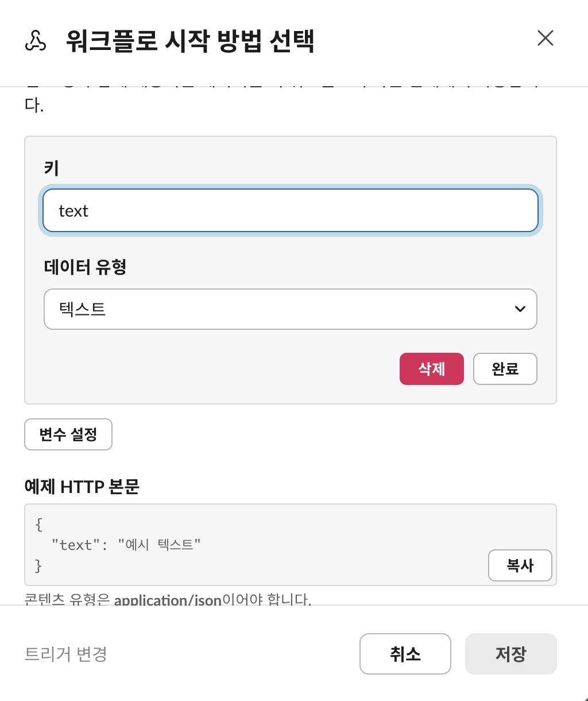Click the 트리거 변경 link
588x701 pixels.
tap(66, 654)
